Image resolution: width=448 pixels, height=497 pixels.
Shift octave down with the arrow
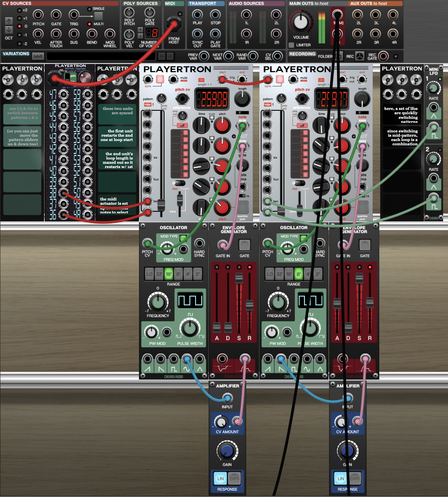pos(9,30)
